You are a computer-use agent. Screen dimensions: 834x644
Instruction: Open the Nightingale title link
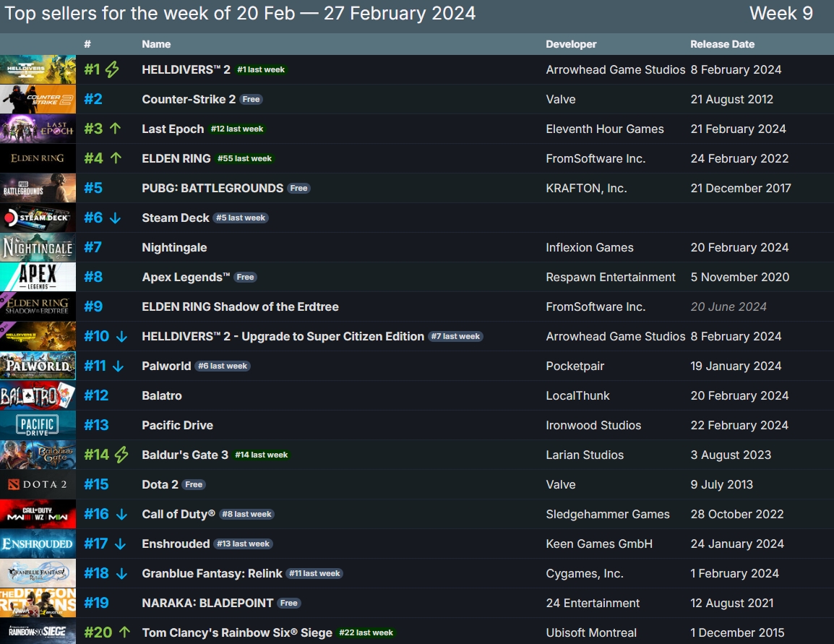(174, 248)
